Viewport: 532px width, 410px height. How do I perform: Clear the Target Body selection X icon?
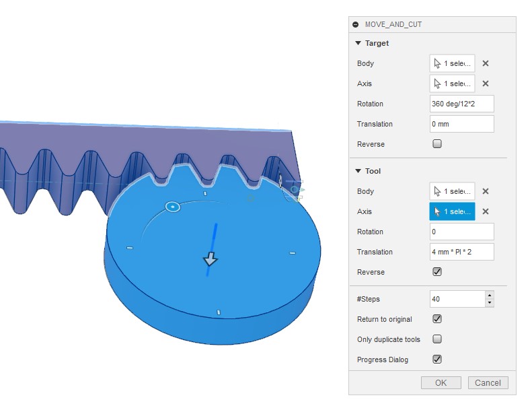click(x=486, y=63)
